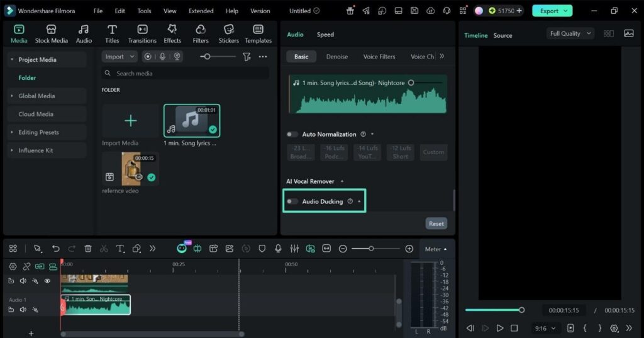The height and width of the screenshot is (338, 644).
Task: Lock the Audio 1 track
Action: (x=11, y=309)
